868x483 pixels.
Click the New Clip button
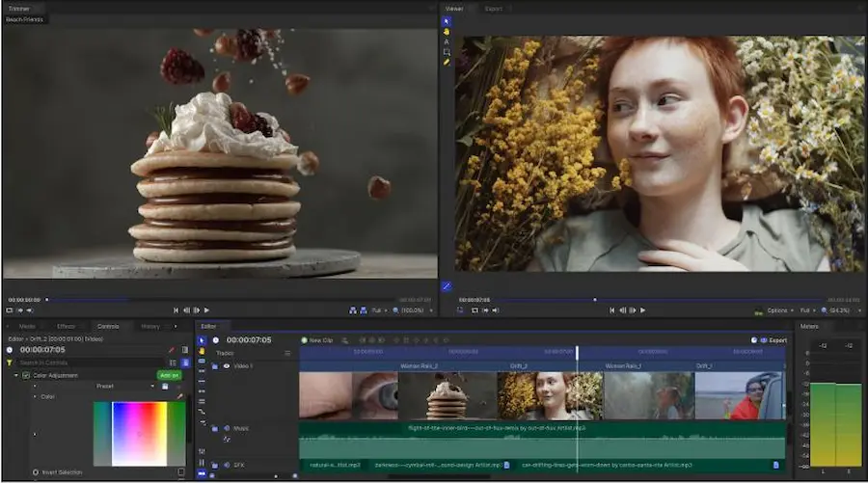pos(316,340)
